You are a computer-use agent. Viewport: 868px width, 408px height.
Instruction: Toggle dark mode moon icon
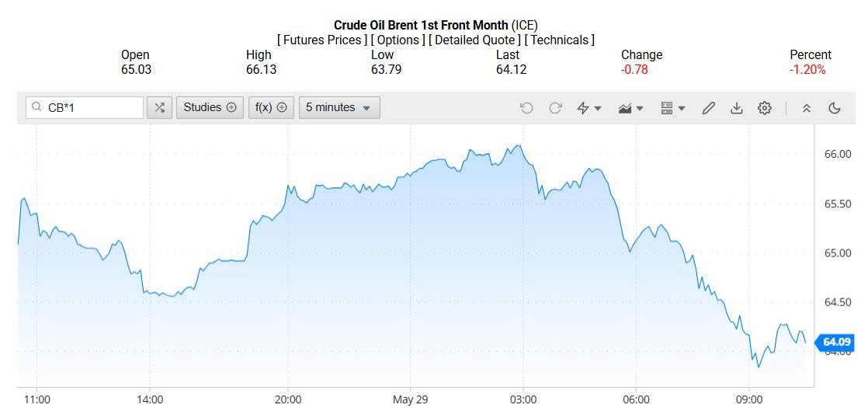click(x=835, y=108)
